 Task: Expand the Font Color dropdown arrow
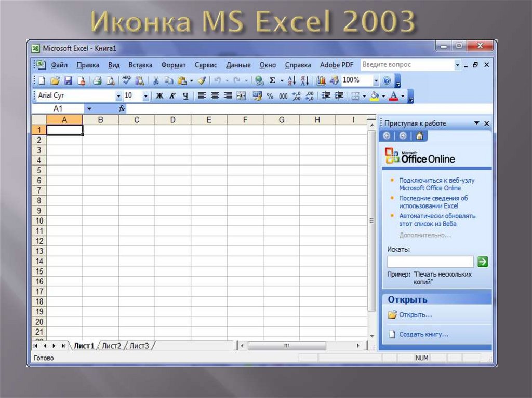403,97
